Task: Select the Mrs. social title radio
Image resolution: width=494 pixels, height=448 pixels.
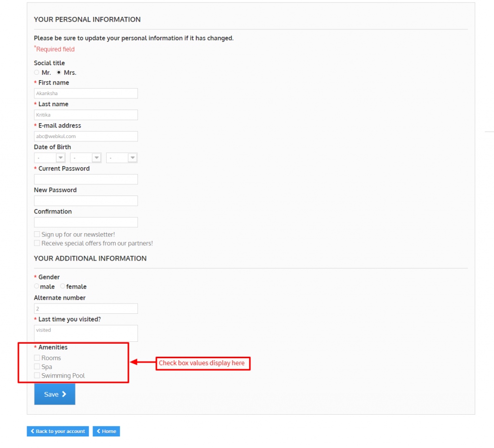Action: pyautogui.click(x=59, y=72)
